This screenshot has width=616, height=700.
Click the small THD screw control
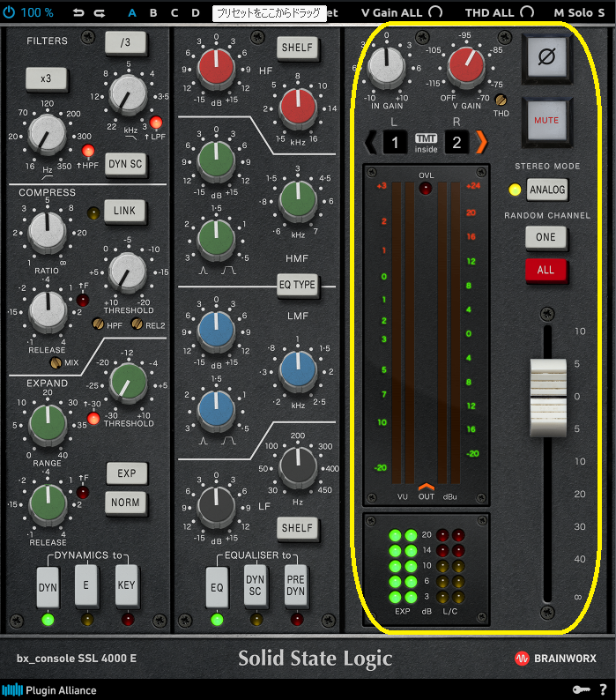point(501,99)
